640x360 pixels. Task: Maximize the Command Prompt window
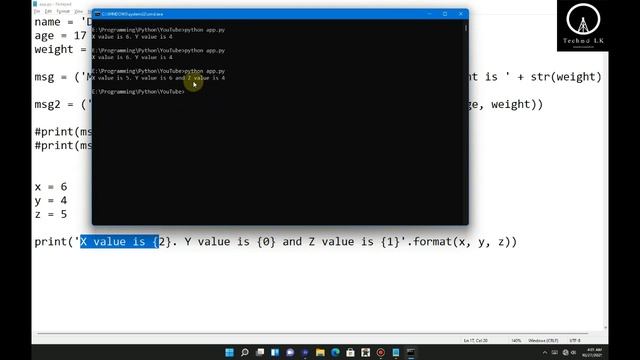tap(445, 14)
